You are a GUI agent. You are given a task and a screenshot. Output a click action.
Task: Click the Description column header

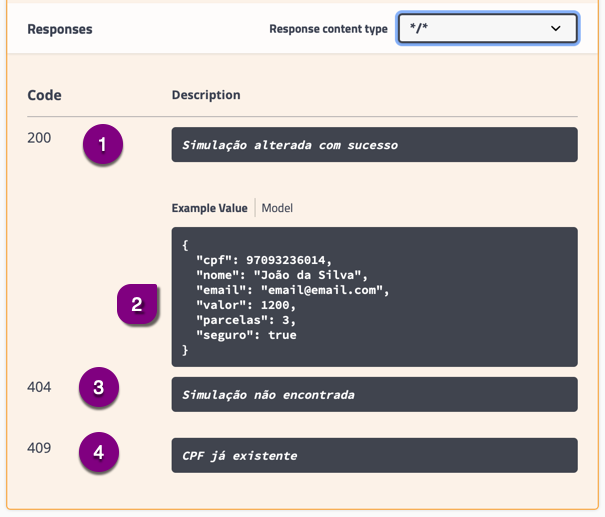tap(206, 95)
